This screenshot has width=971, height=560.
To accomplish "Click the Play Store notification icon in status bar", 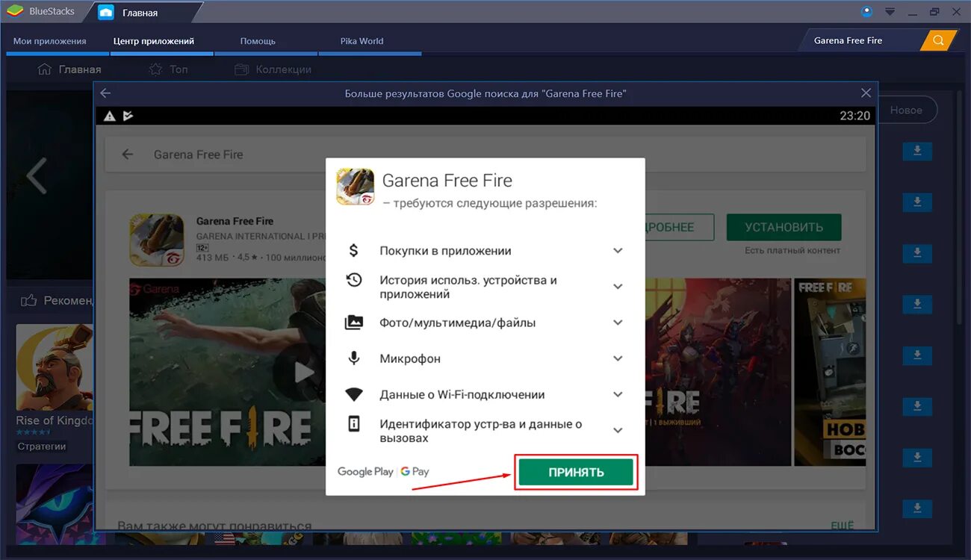I will coord(128,116).
